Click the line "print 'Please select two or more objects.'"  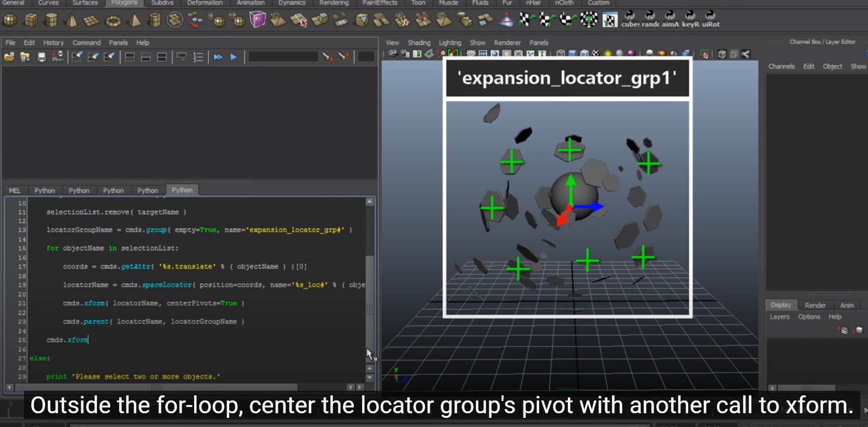(x=133, y=376)
